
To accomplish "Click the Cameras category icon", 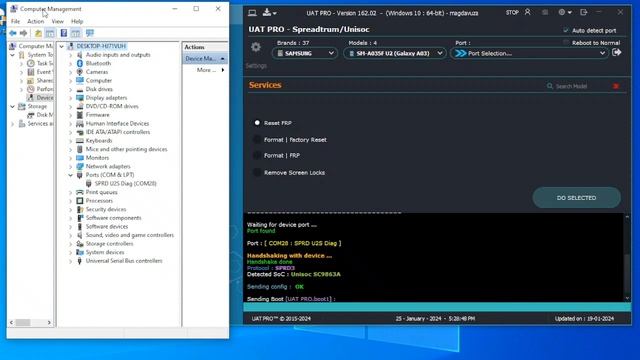I will coord(80,72).
